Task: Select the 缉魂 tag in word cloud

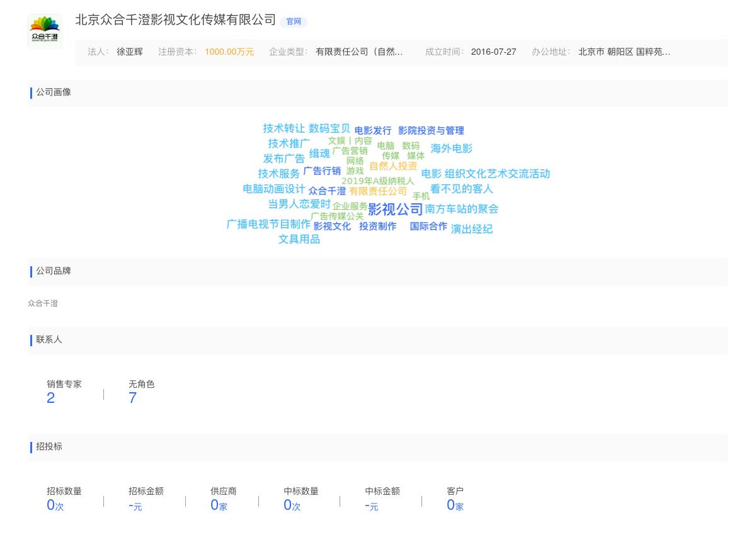Action: (x=319, y=154)
